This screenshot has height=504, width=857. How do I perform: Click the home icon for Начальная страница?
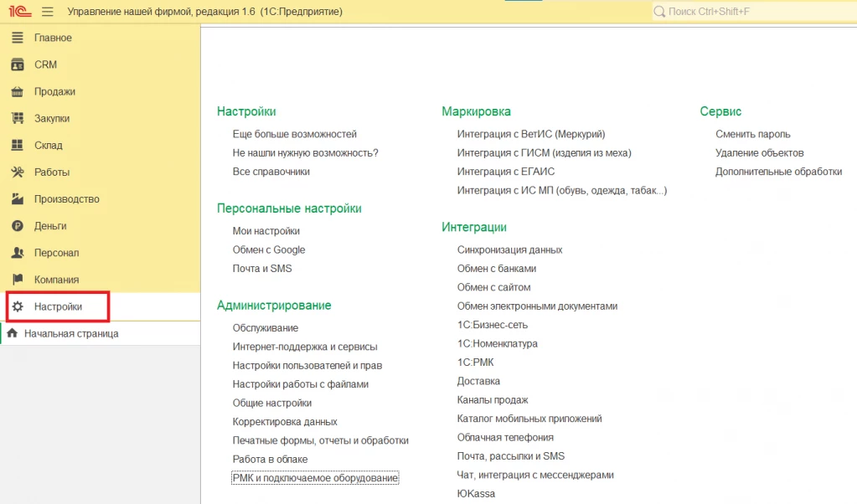pyautogui.click(x=12, y=333)
